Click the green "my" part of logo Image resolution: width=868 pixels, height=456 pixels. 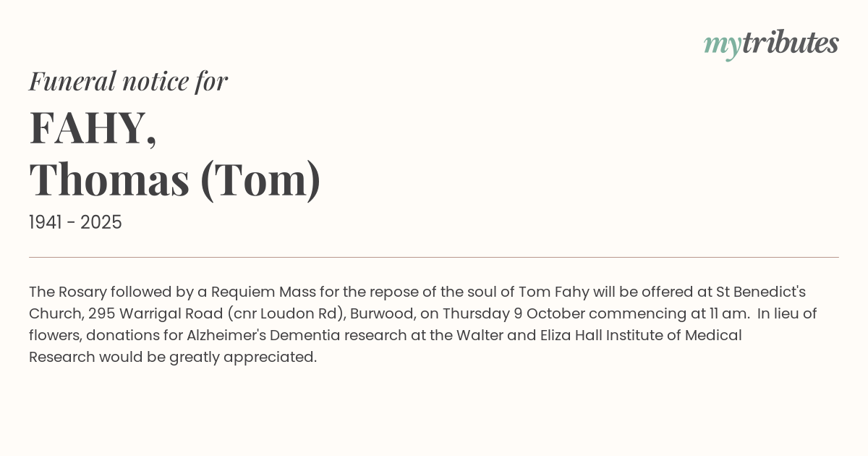722,45
